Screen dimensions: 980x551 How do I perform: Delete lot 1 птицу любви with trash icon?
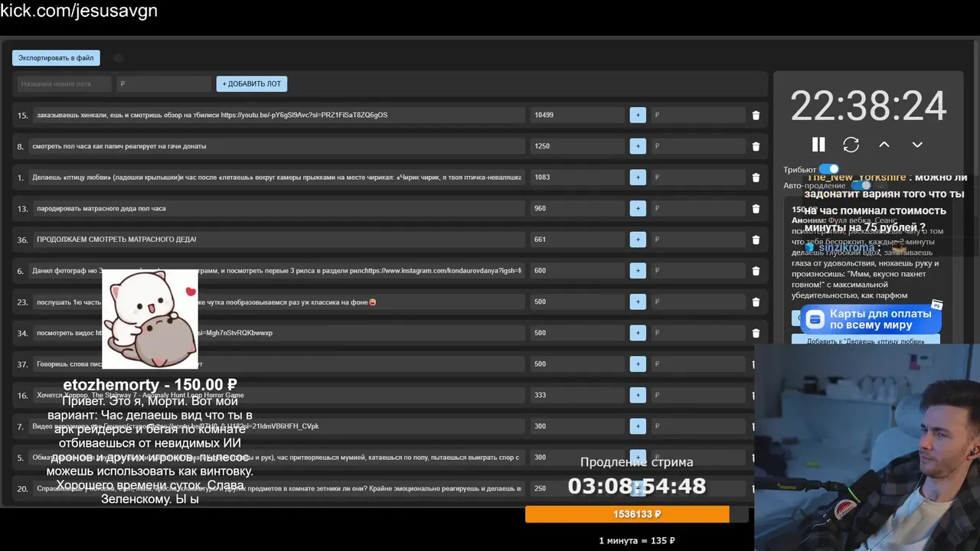coord(756,178)
